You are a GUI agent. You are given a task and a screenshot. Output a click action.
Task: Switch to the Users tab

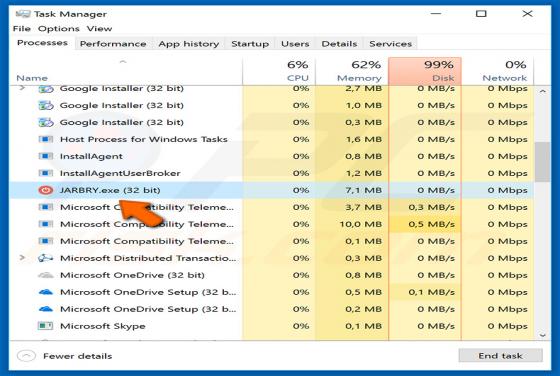pyautogui.click(x=295, y=44)
